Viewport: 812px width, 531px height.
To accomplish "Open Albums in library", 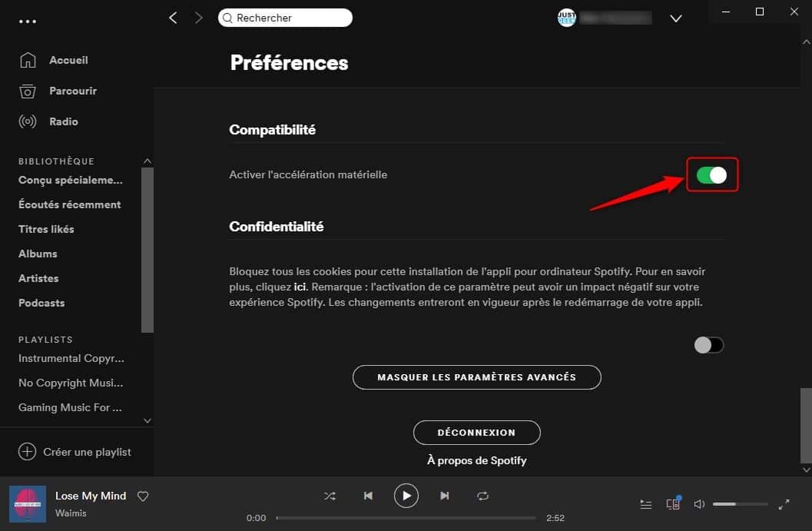I will click(x=38, y=254).
